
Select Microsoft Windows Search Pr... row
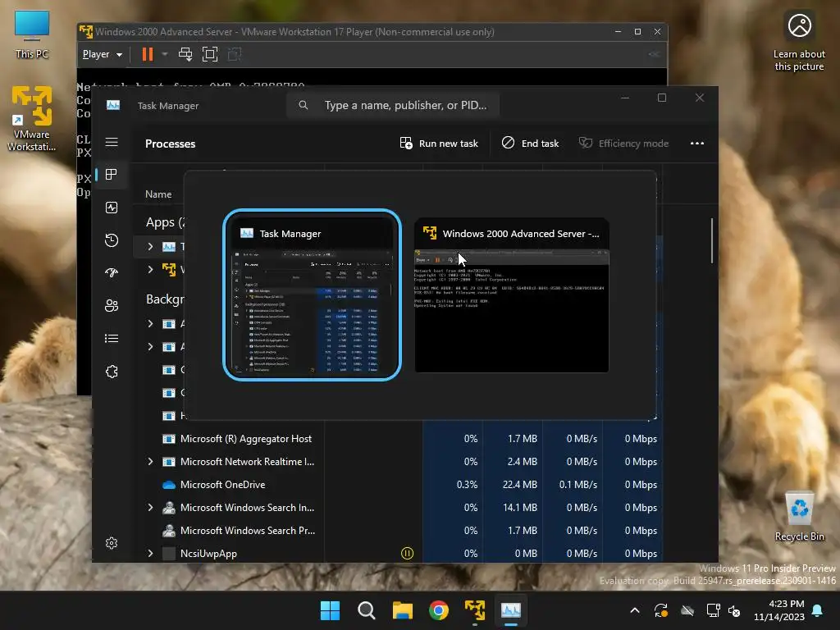pyautogui.click(x=398, y=531)
